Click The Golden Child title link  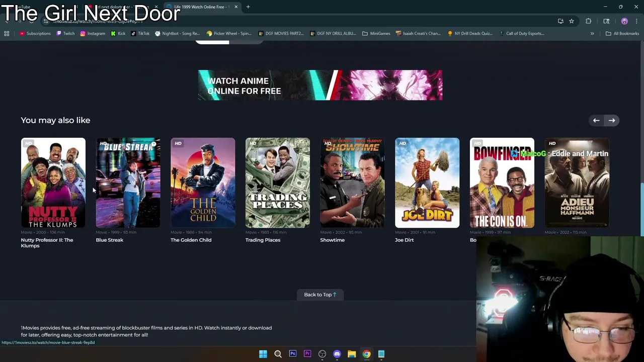(191, 240)
